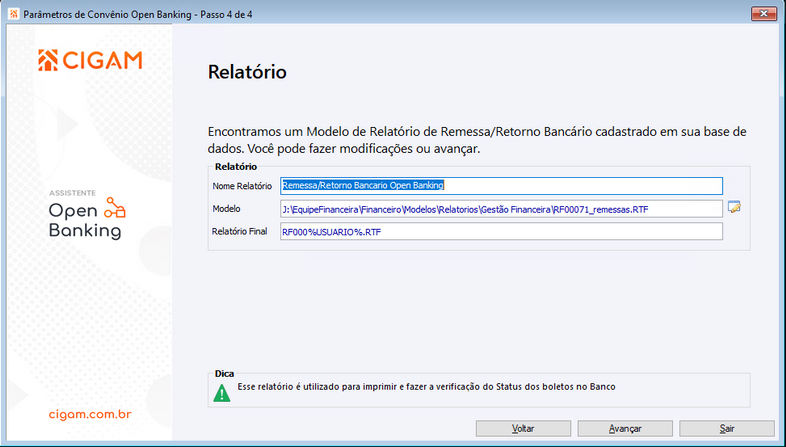This screenshot has height=447, width=786.
Task: Click the green warning Dica icon
Action: (x=222, y=393)
